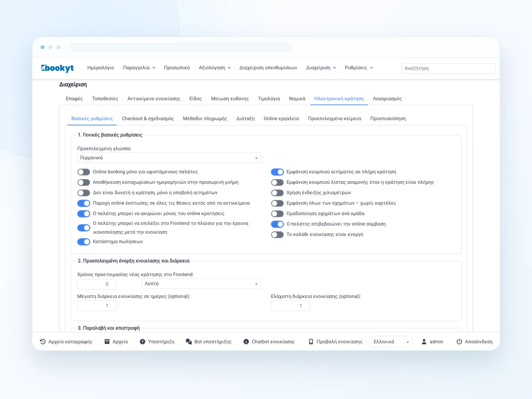The height and width of the screenshot is (399, 532).
Task: Expand the Διαχείριση top menu
Action: pos(321,68)
